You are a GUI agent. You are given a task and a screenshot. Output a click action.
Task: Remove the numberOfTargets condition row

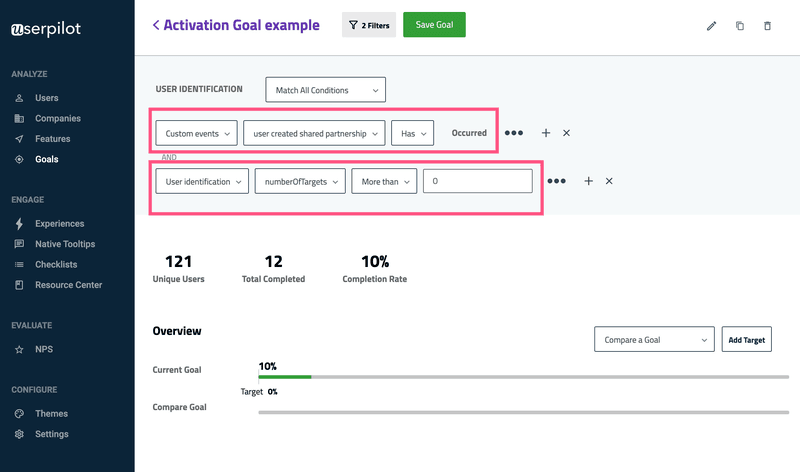tap(609, 181)
